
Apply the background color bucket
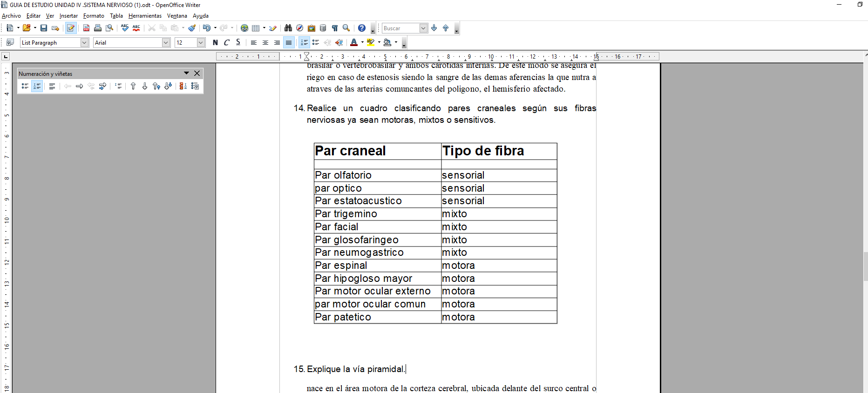[387, 43]
